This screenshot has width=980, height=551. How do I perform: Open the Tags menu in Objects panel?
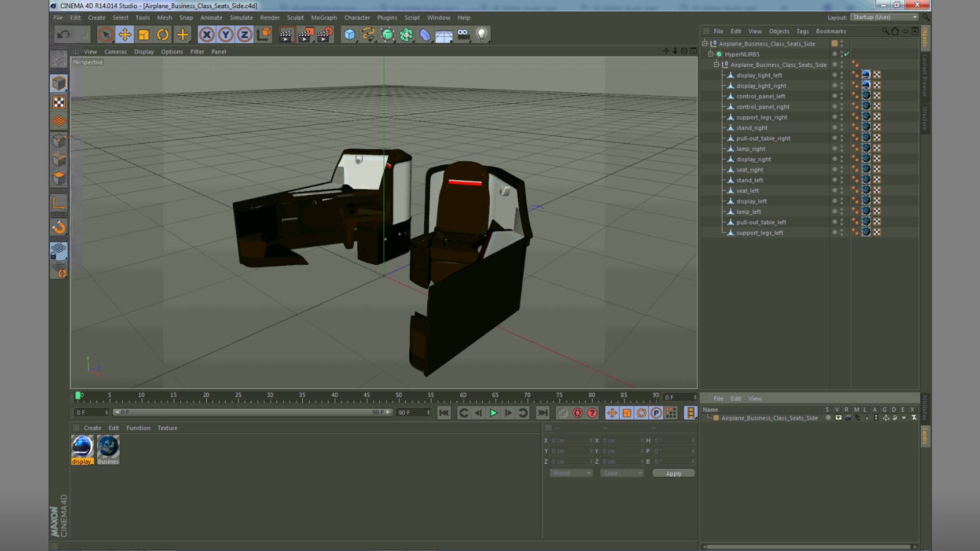802,31
